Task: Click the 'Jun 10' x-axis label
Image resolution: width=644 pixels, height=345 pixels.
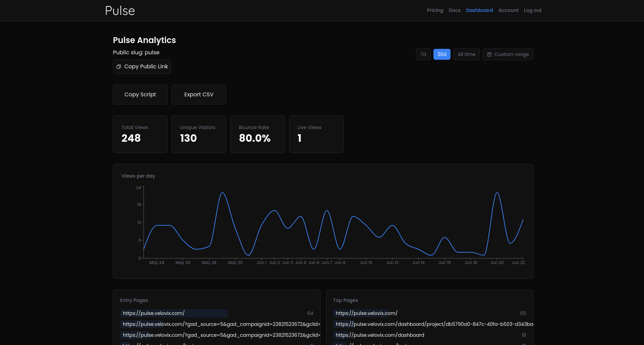Action: tap(366, 263)
